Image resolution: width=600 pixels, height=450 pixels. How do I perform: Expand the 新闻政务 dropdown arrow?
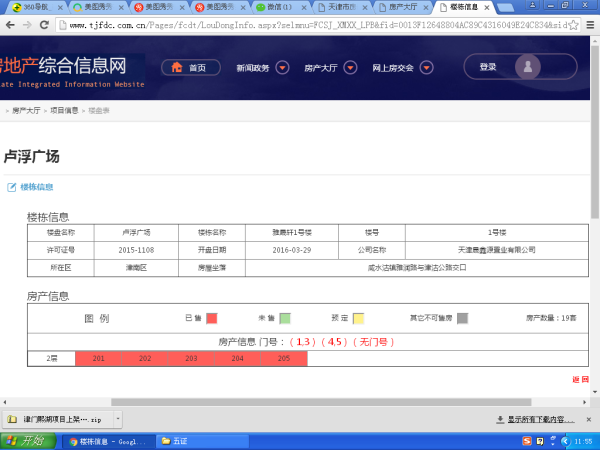coord(282,69)
